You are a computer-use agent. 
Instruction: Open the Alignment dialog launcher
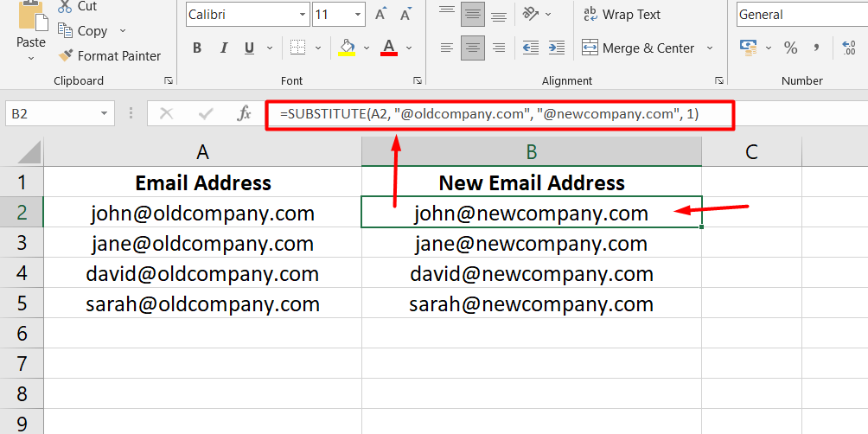pos(719,80)
